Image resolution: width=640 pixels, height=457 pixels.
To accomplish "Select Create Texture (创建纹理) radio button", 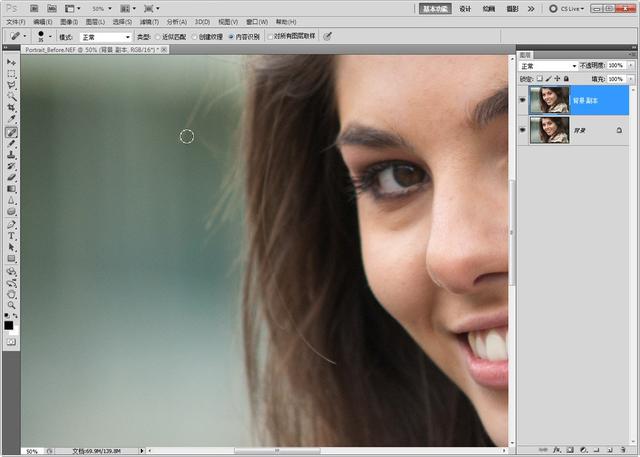I will (194, 37).
